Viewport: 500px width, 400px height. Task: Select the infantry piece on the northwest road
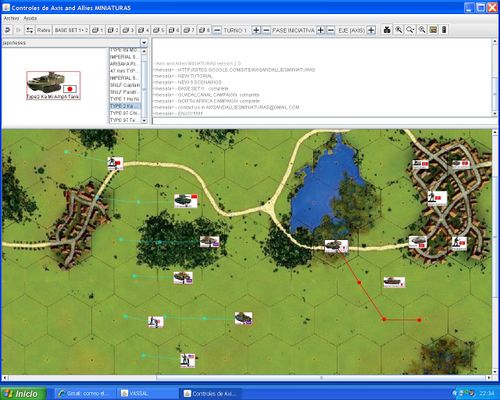click(x=115, y=163)
